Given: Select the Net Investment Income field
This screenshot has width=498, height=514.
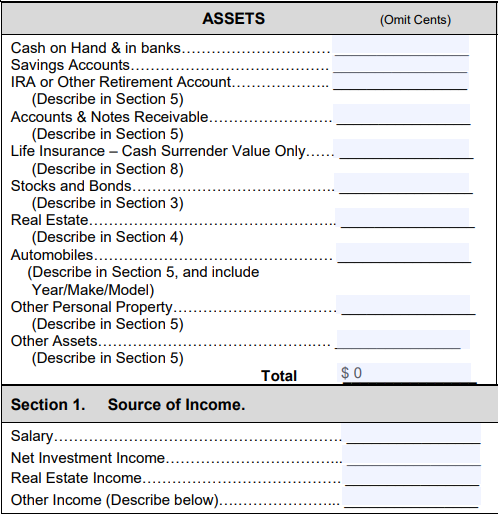Looking at the screenshot, I should [x=411, y=456].
